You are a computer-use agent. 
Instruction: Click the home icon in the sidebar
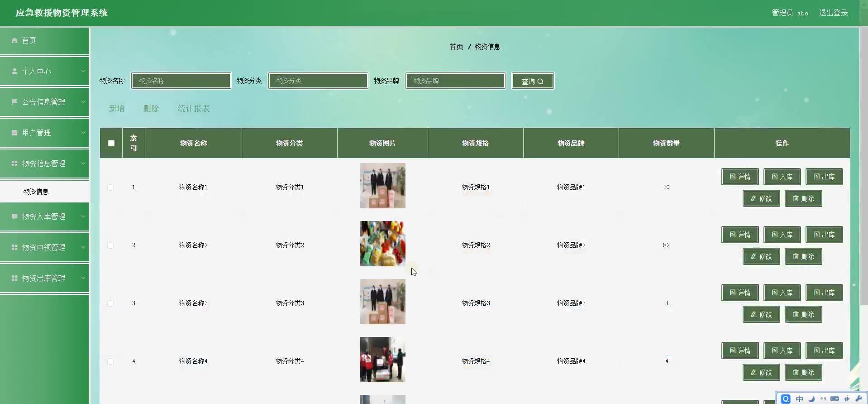pyautogui.click(x=14, y=40)
